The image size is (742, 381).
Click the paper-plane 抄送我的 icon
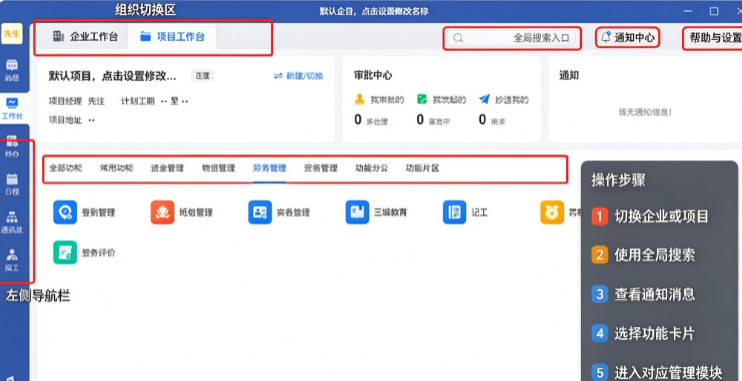pos(484,99)
